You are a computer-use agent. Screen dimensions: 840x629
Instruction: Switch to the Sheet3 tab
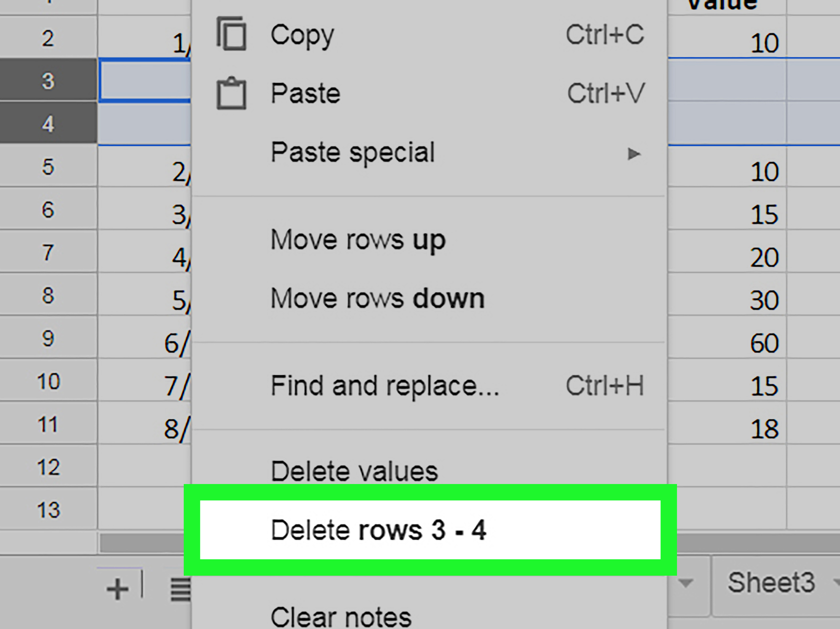coord(771,583)
